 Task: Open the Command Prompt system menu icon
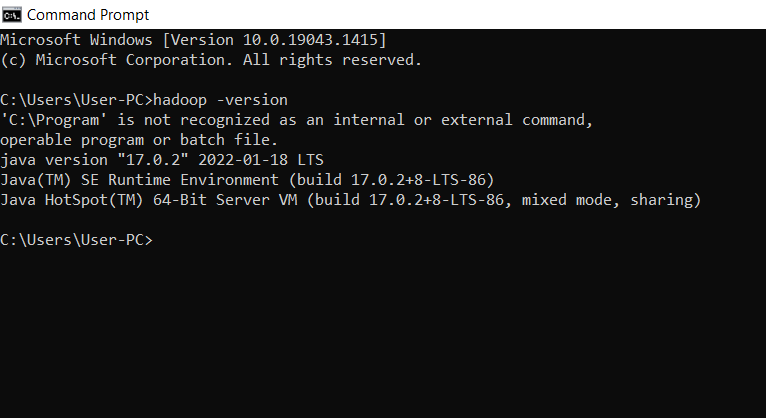coord(11,15)
